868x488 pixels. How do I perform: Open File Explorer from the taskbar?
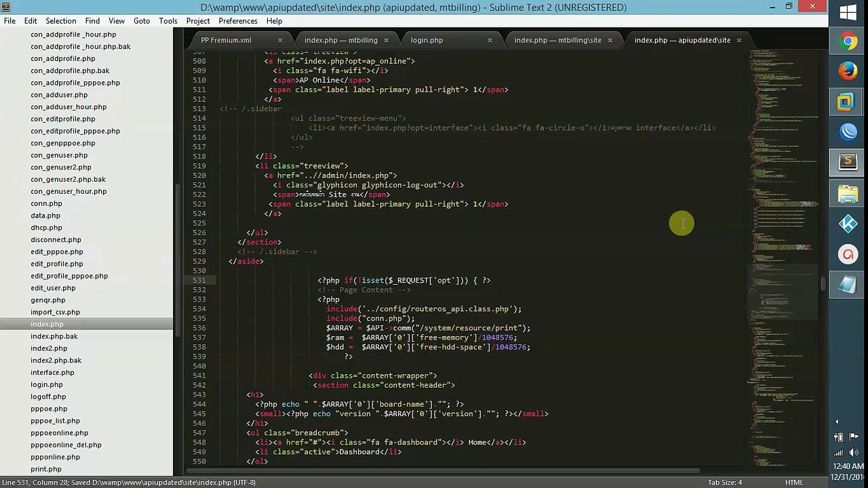tap(848, 195)
